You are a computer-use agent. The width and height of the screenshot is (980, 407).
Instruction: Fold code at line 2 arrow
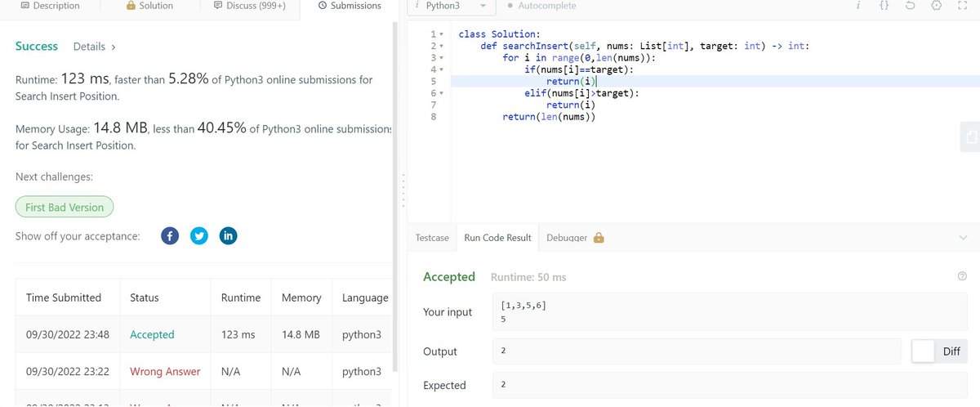(x=441, y=46)
